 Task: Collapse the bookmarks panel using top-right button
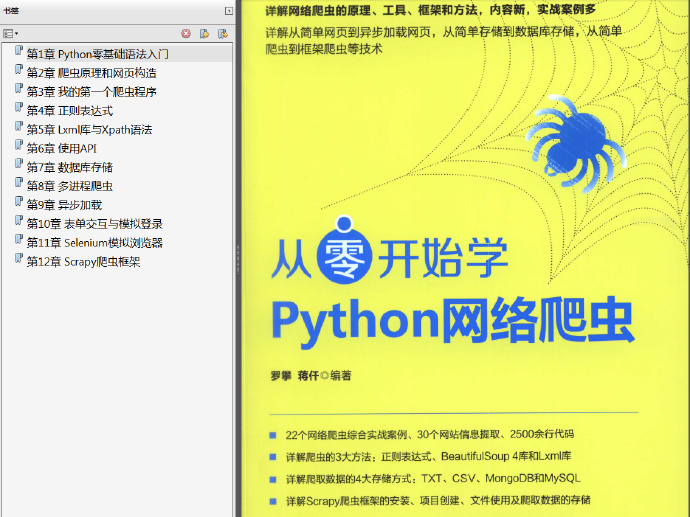point(229,11)
